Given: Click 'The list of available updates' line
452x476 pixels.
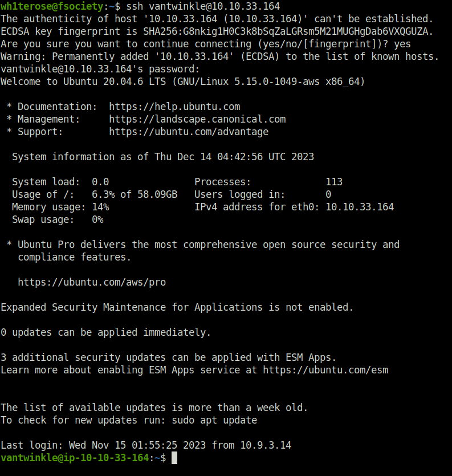Looking at the screenshot, I should click(154, 408).
